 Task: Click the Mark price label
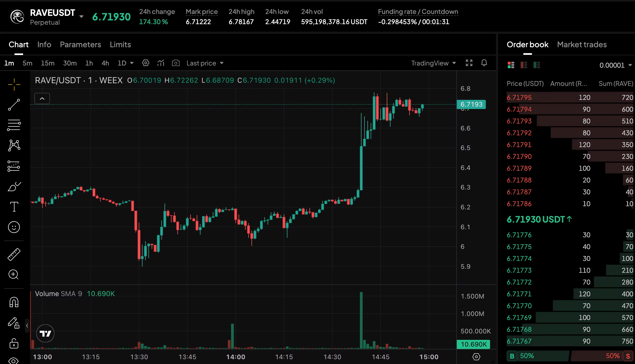(202, 12)
